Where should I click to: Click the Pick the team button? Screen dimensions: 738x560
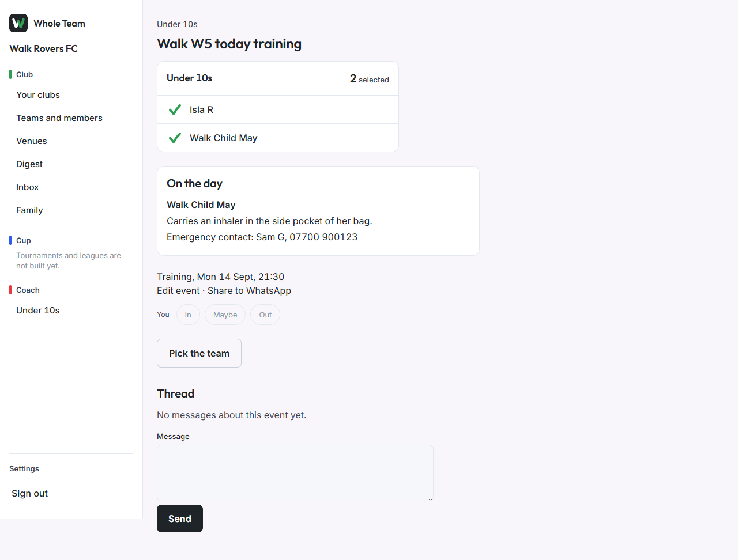[x=199, y=353]
